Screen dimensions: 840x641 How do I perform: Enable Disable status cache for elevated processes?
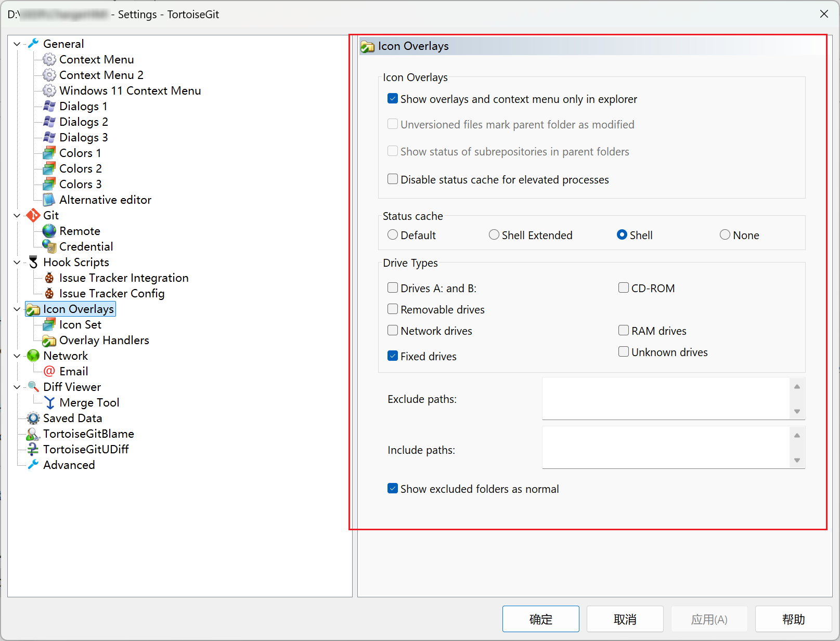point(393,179)
